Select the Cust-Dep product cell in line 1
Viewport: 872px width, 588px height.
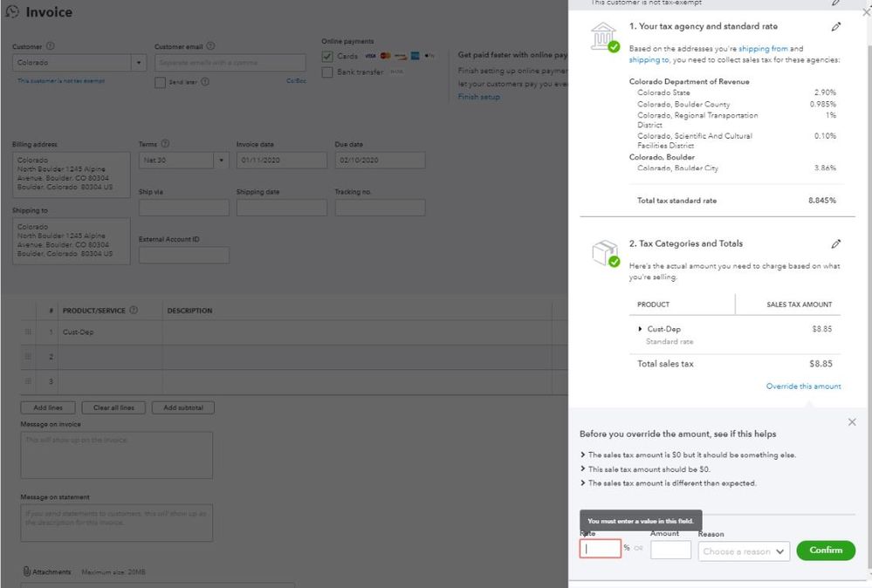point(110,332)
